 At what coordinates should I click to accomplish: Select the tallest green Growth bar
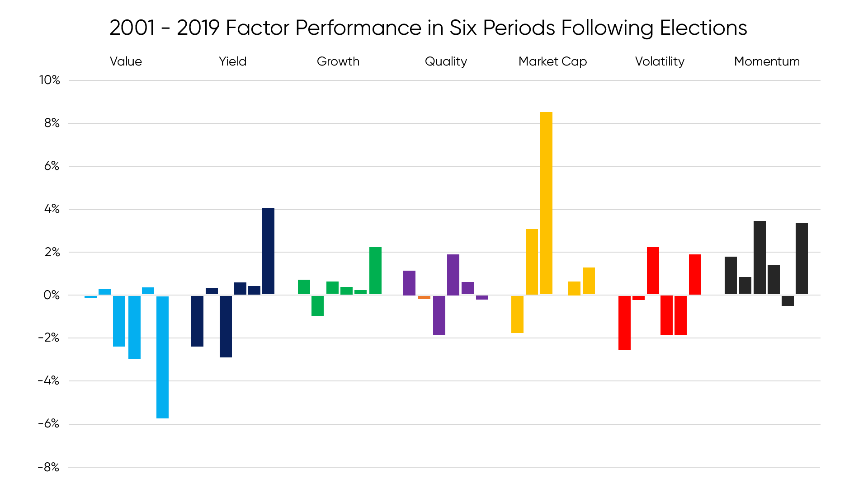tap(375, 271)
